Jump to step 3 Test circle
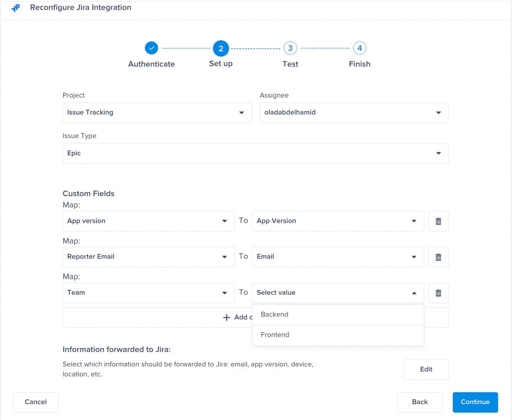 [290, 48]
